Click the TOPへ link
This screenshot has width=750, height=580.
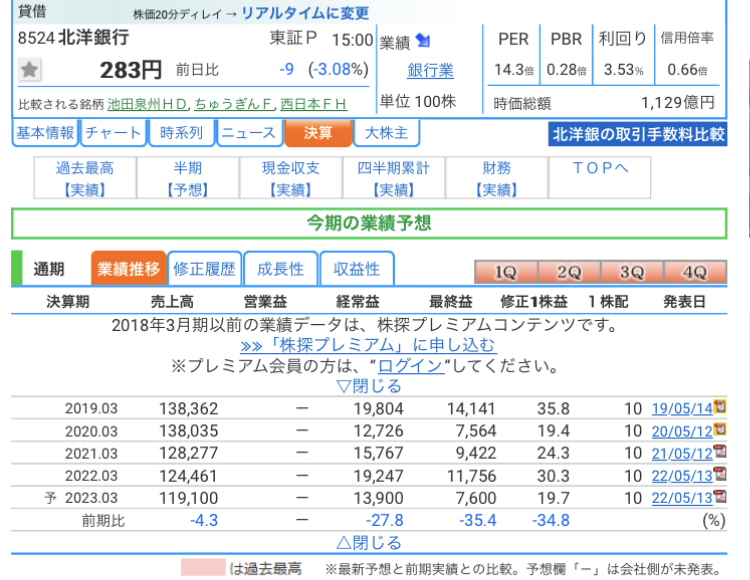[x=600, y=168]
